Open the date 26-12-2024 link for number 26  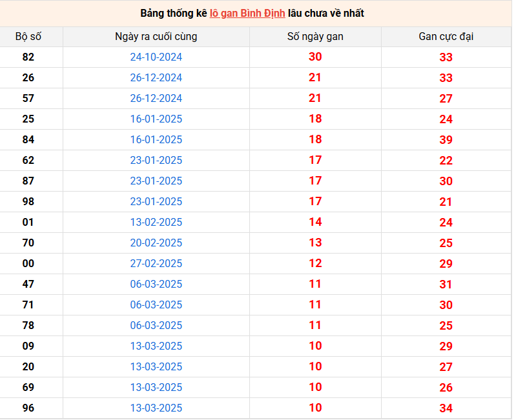click(x=156, y=78)
